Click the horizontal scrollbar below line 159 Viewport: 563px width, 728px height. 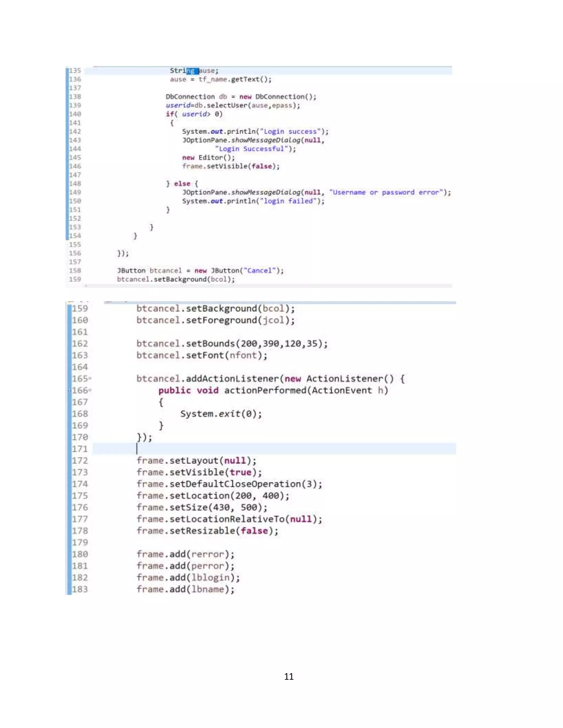pyautogui.click(x=267, y=286)
